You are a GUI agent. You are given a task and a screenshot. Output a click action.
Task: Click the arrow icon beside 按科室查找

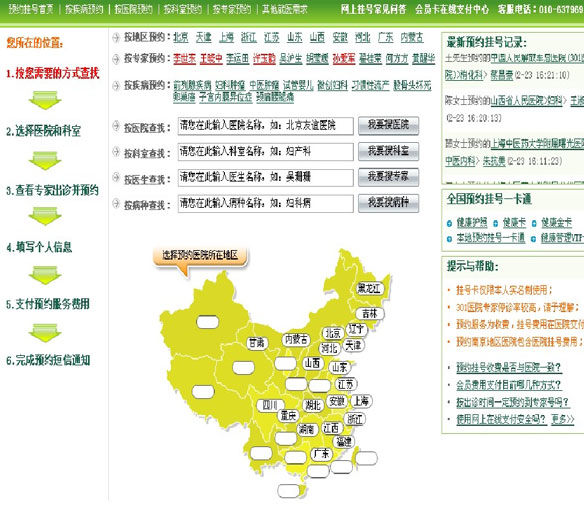point(116,151)
